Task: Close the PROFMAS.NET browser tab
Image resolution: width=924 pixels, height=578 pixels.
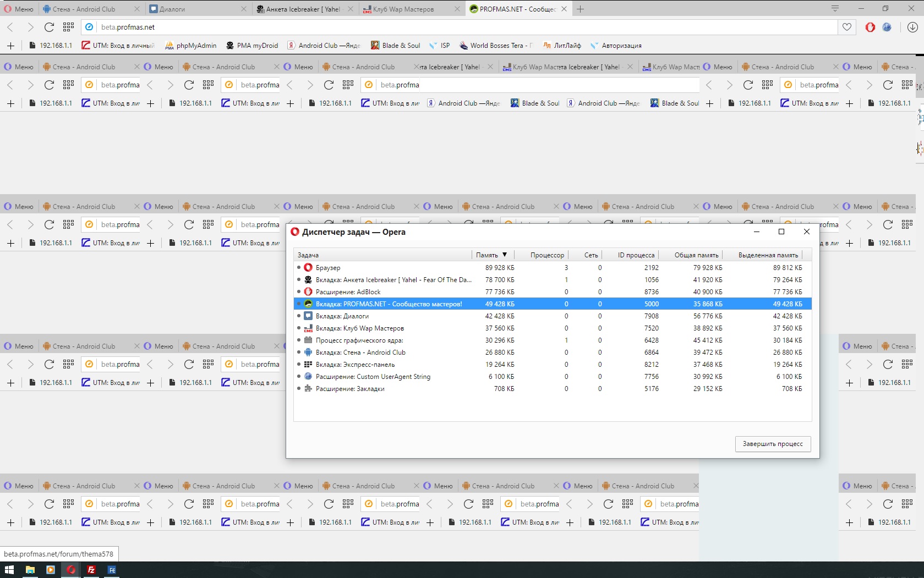Action: pos(564,9)
